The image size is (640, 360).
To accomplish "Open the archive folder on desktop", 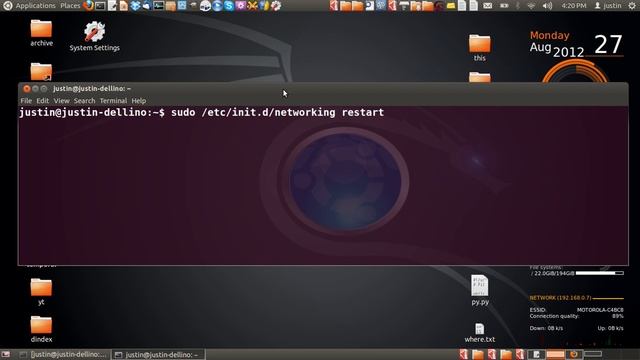I will [41, 33].
